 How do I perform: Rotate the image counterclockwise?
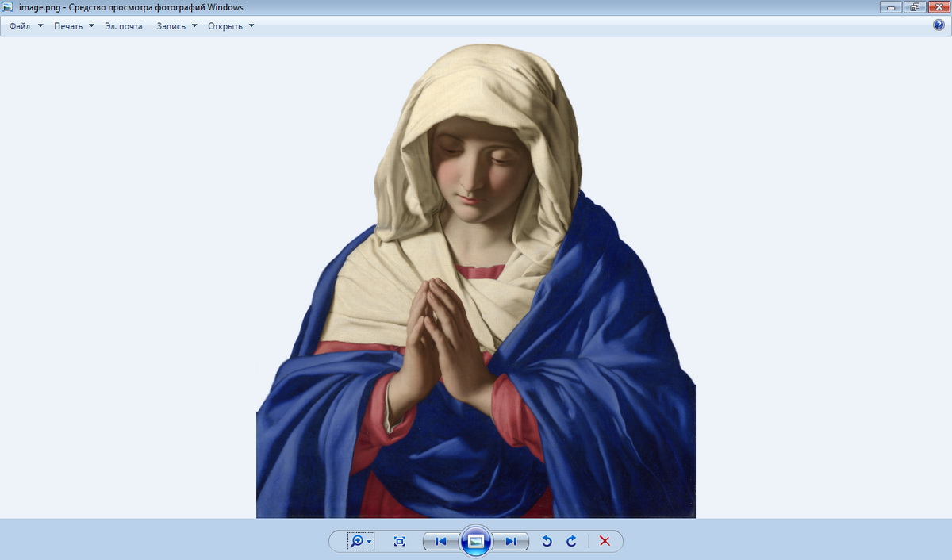click(546, 541)
